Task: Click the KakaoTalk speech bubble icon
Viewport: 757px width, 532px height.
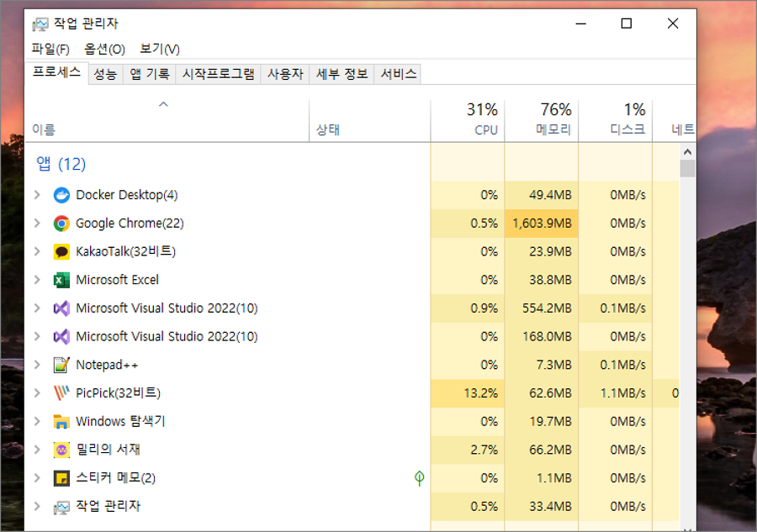Action: coord(61,252)
